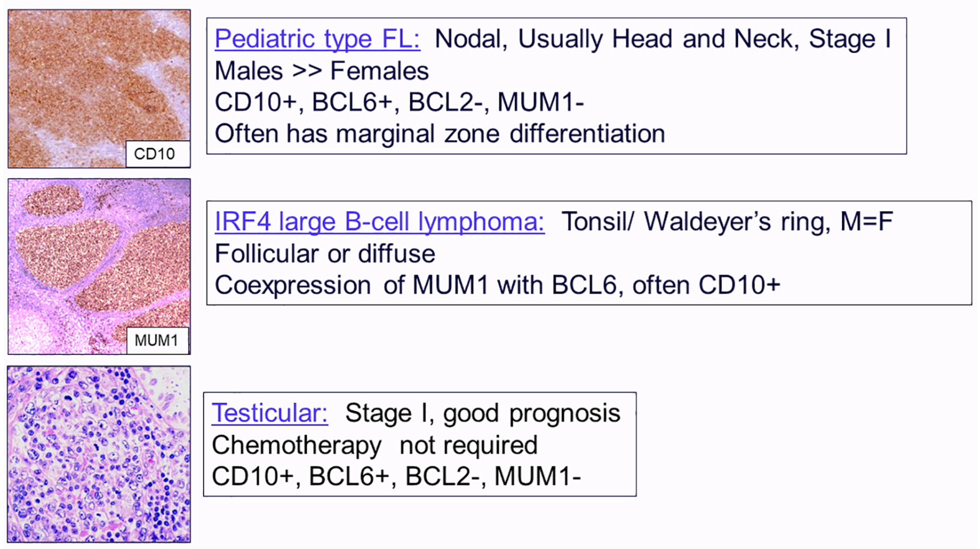980x549 pixels.
Task: Select 'Often has marginal zone differentiation' text
Action: (439, 134)
